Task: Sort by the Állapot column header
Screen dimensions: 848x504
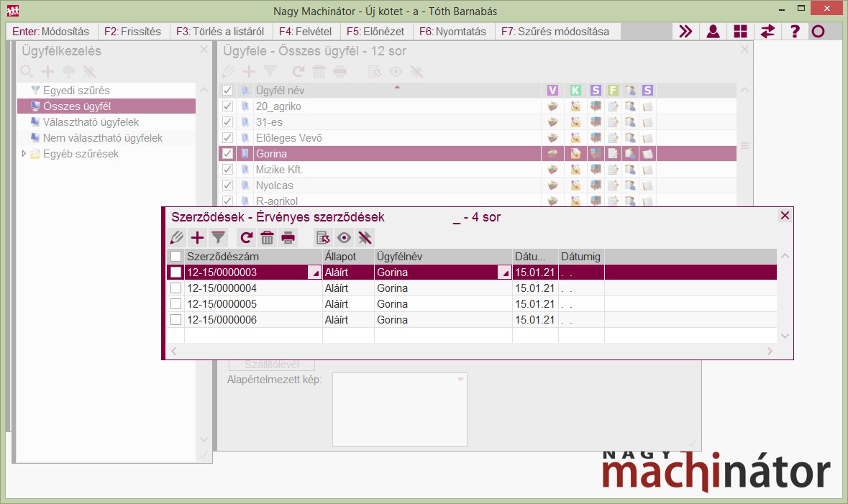Action: tap(348, 257)
